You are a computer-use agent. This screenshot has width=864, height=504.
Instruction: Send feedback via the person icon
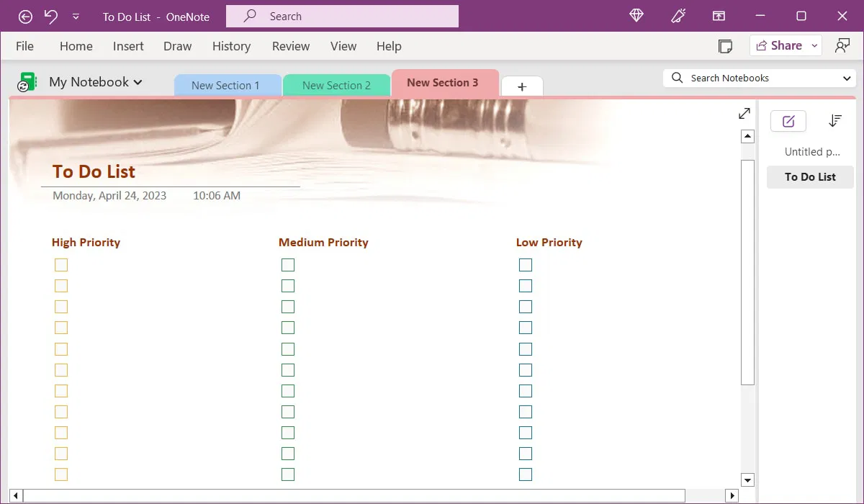(x=842, y=45)
